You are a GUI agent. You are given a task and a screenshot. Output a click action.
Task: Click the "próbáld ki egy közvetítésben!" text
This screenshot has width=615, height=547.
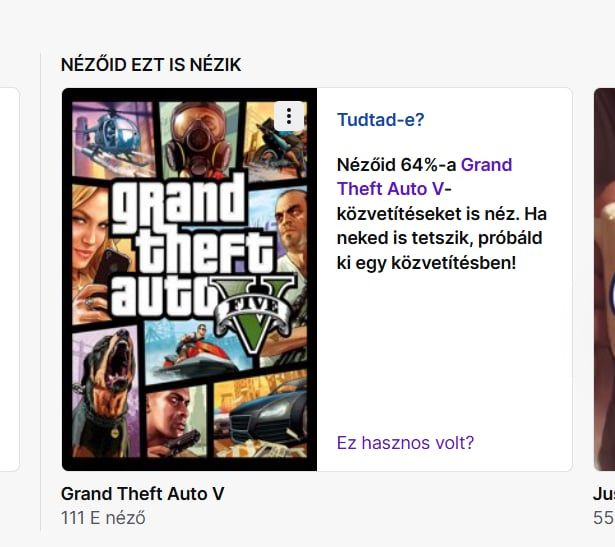pyautogui.click(x=439, y=250)
